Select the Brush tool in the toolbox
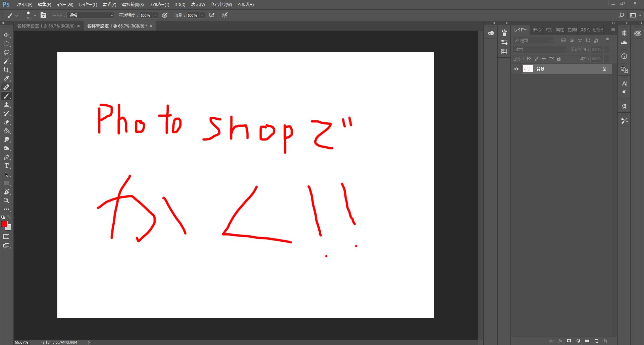 [6, 96]
